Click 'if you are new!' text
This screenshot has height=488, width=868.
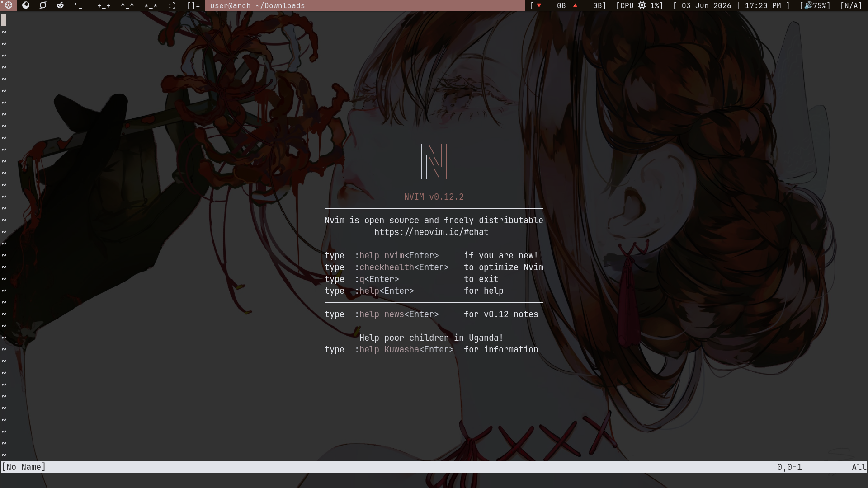pos(501,256)
